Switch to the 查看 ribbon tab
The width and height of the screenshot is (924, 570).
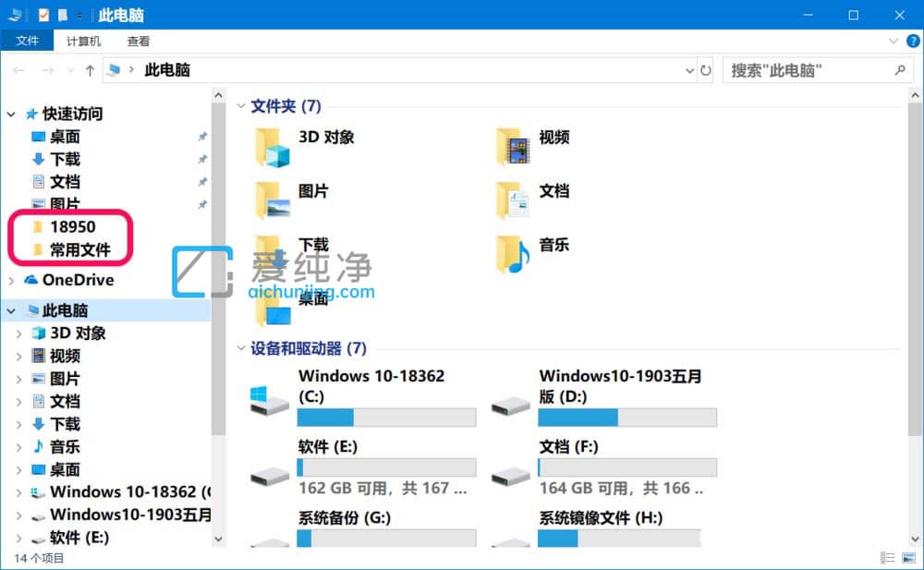click(138, 41)
